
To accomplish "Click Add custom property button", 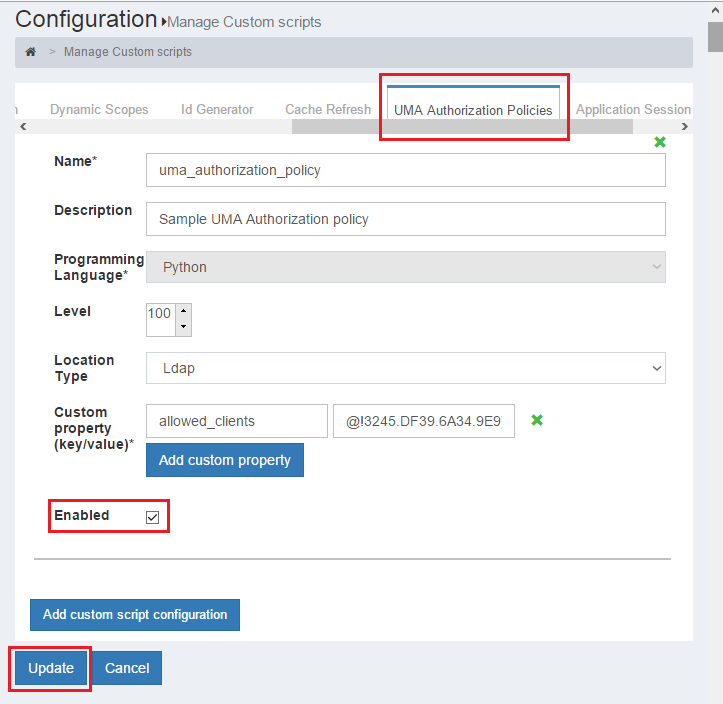I will pos(224,460).
